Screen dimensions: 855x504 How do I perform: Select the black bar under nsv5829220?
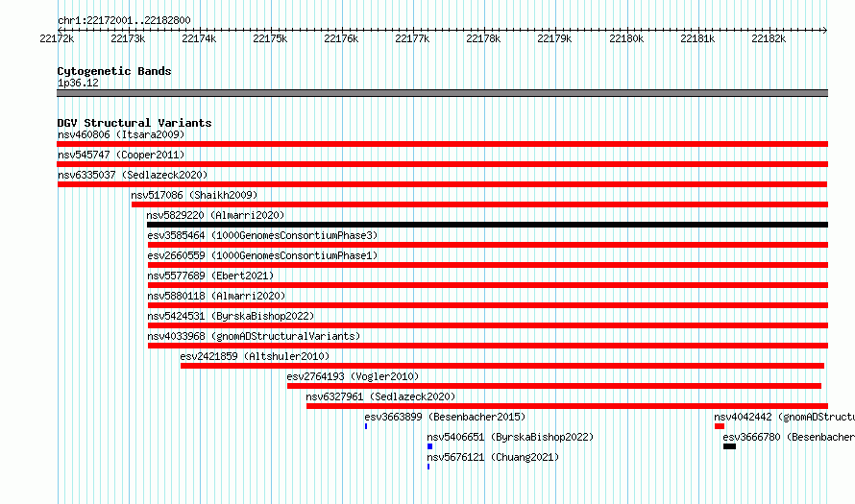click(x=487, y=225)
